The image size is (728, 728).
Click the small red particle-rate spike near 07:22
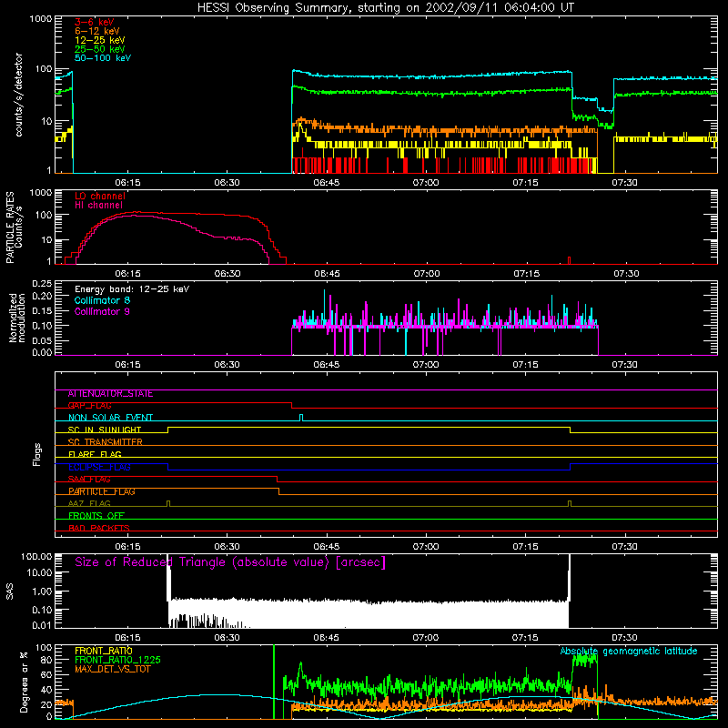click(x=570, y=260)
